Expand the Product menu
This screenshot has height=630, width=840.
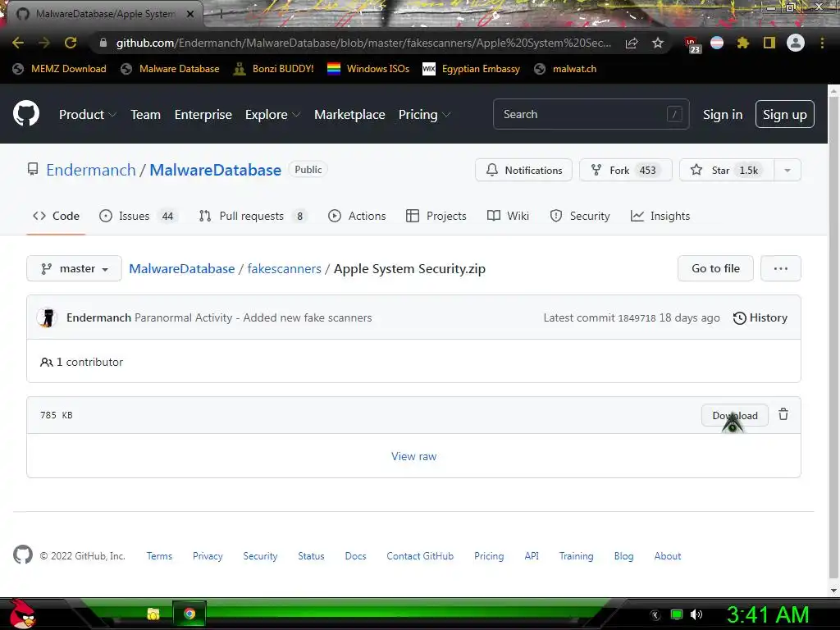click(x=87, y=115)
